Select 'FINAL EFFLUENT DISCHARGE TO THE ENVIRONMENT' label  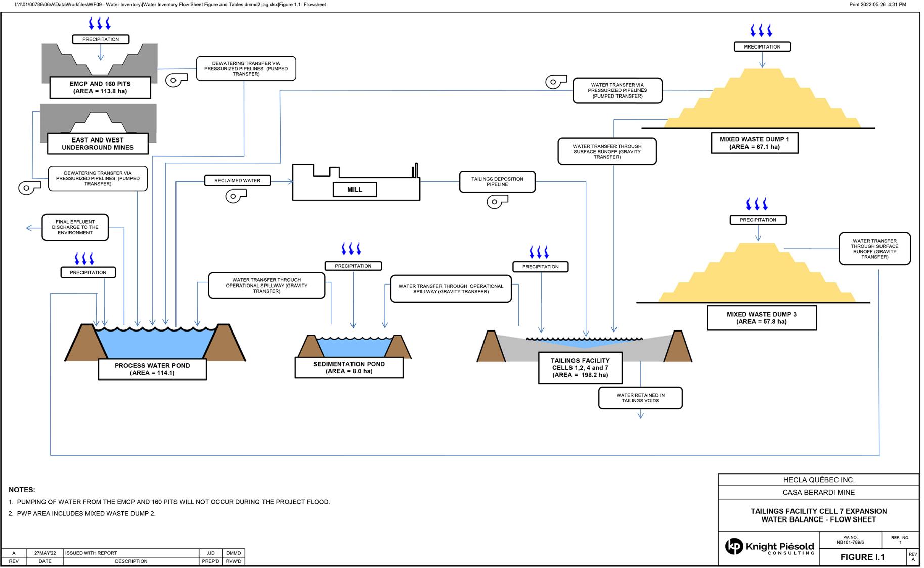[x=75, y=227]
